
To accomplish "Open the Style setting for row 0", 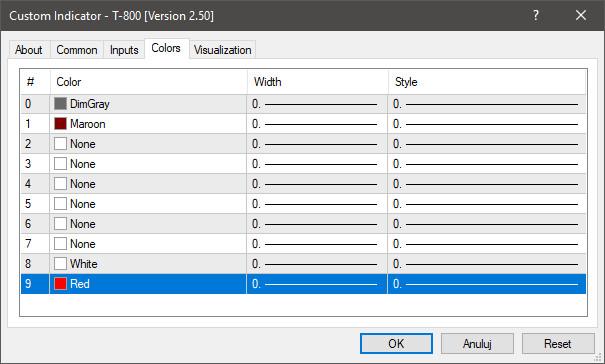I will pyautogui.click(x=487, y=104).
